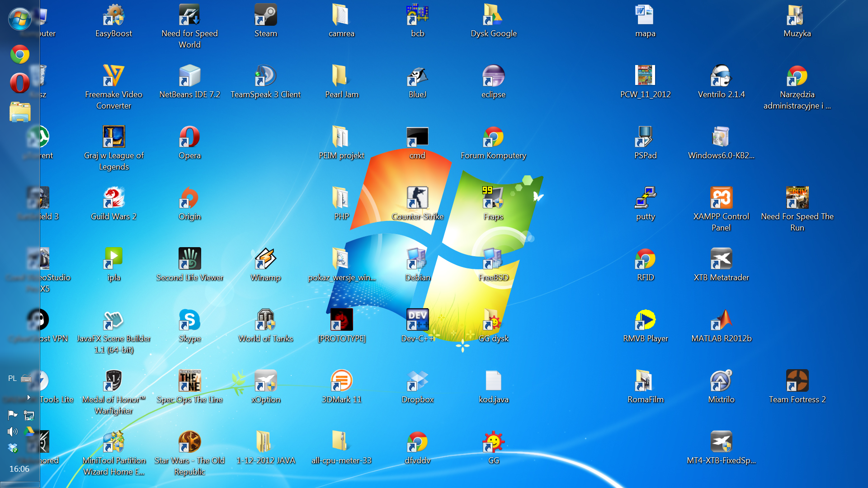Show hidden tray icons arrow

(x=28, y=397)
